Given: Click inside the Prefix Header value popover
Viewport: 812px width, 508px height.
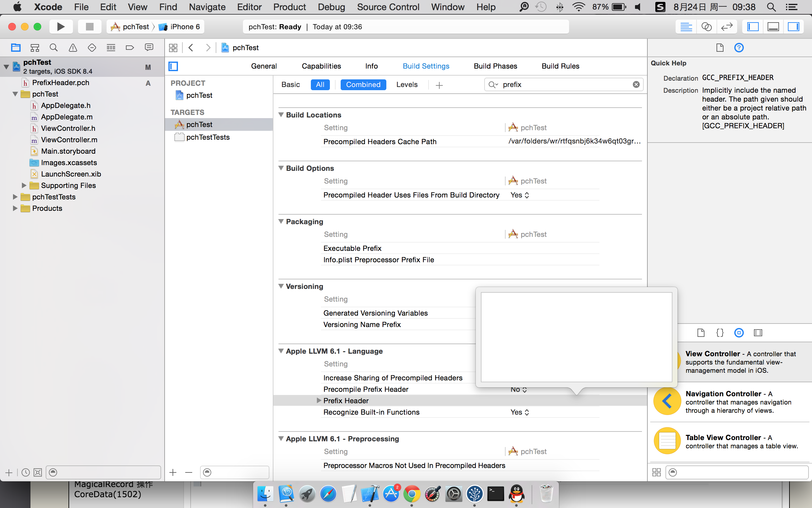Looking at the screenshot, I should tap(576, 337).
